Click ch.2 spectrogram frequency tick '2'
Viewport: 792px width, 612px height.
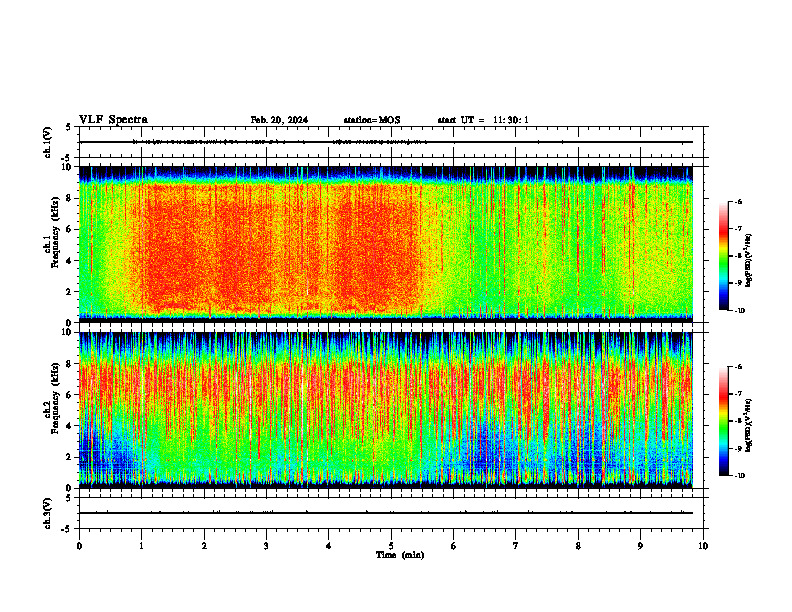[x=69, y=457]
